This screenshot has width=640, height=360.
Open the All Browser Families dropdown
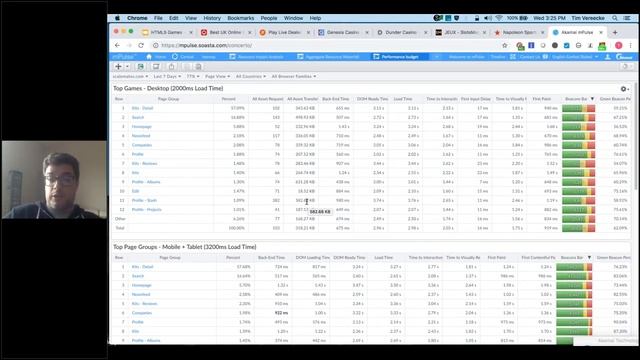[294, 76]
